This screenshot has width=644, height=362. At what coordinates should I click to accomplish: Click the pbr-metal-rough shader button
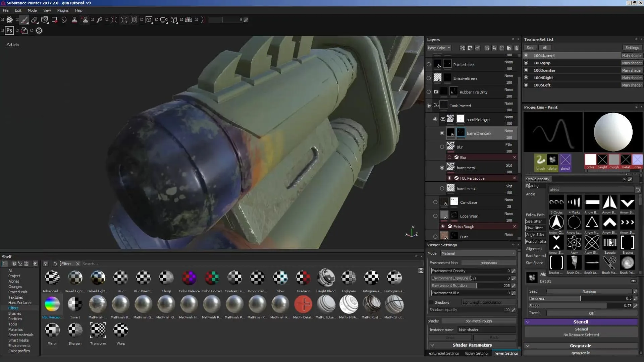coord(478,321)
